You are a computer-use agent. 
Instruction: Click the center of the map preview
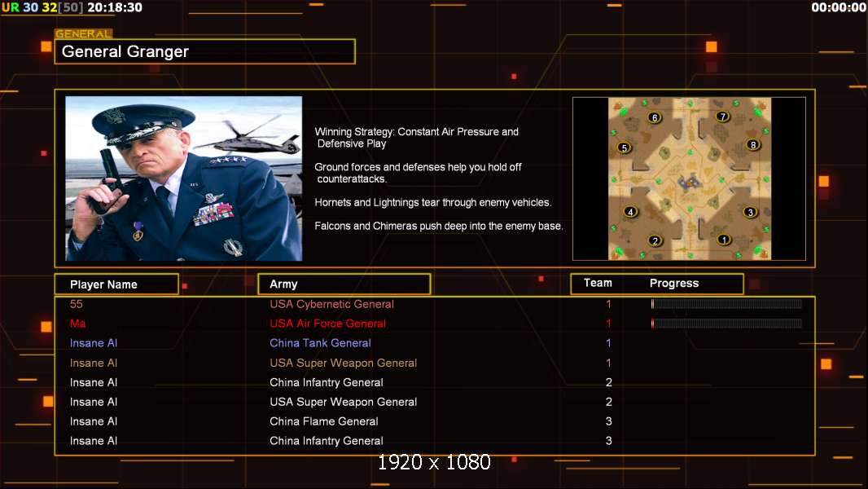[x=689, y=178]
